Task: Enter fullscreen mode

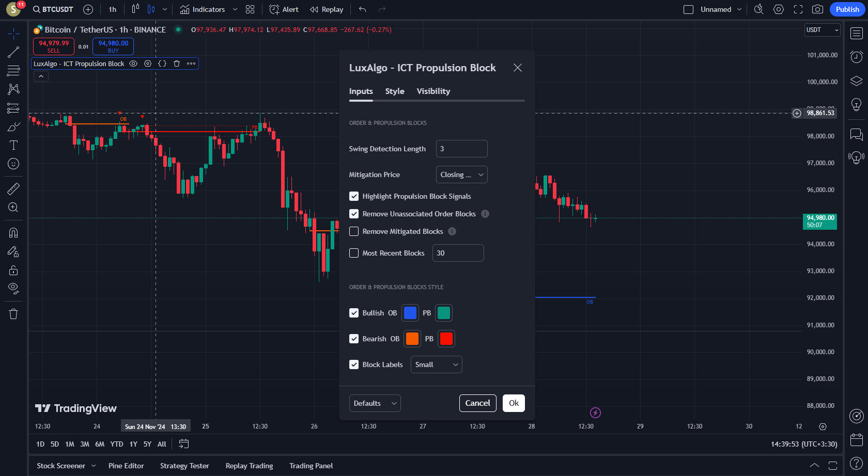Action: 798,9
